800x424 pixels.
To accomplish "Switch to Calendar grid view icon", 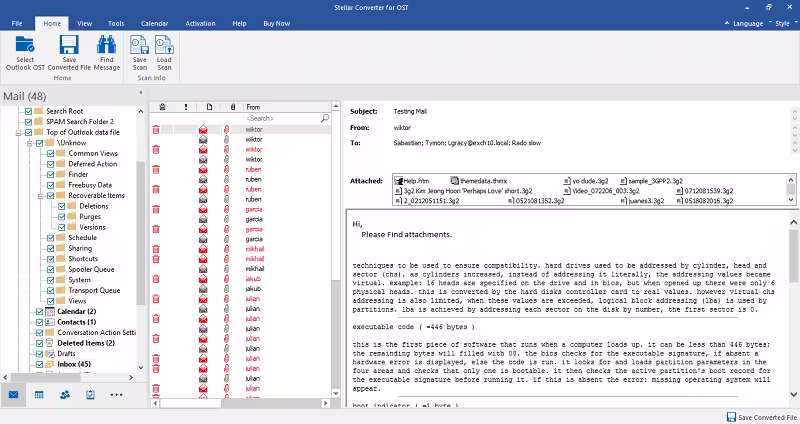I will 39,394.
